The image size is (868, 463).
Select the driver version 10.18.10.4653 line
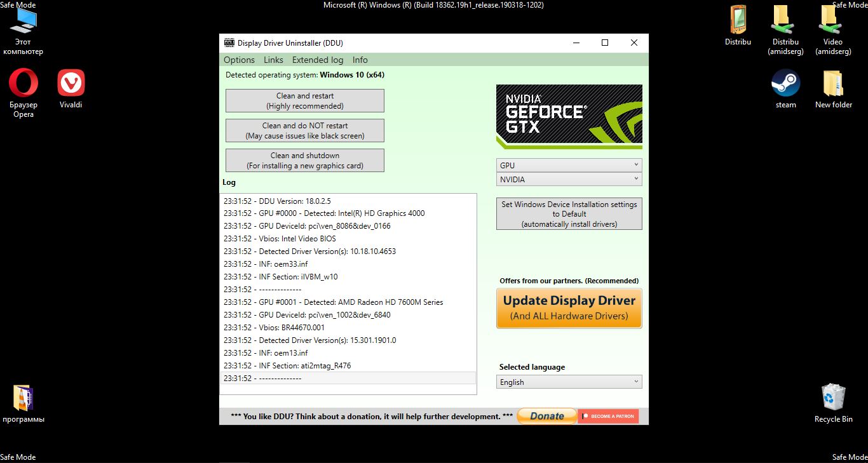coord(348,252)
